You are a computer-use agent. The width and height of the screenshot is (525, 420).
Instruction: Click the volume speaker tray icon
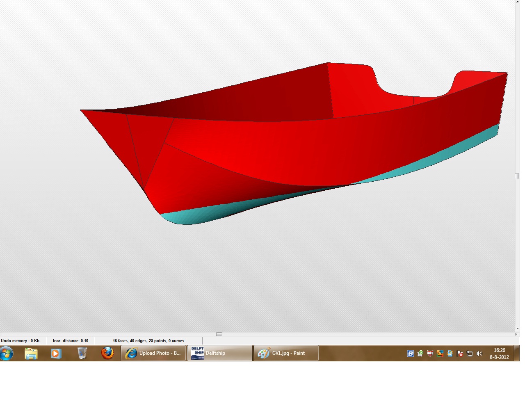pyautogui.click(x=479, y=354)
